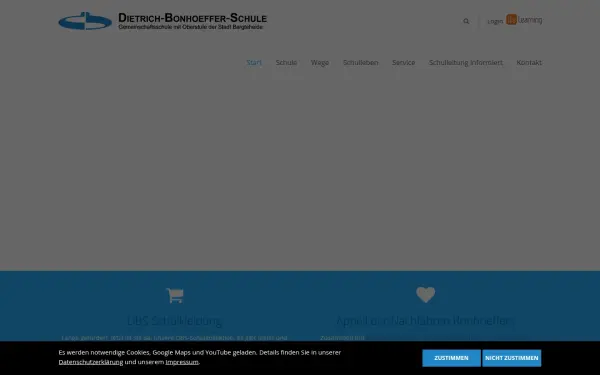The height and width of the screenshot is (375, 600).
Task: Open the Service menu
Action: [x=403, y=62]
